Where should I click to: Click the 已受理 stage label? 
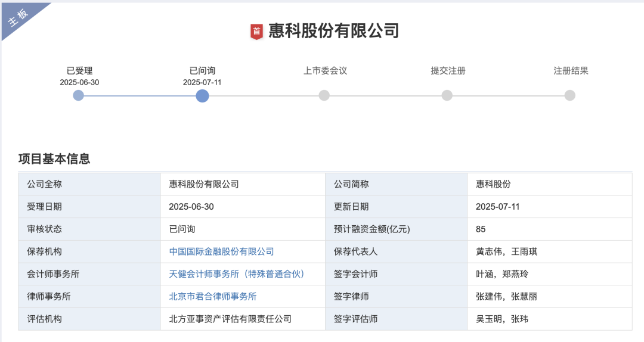(x=80, y=71)
